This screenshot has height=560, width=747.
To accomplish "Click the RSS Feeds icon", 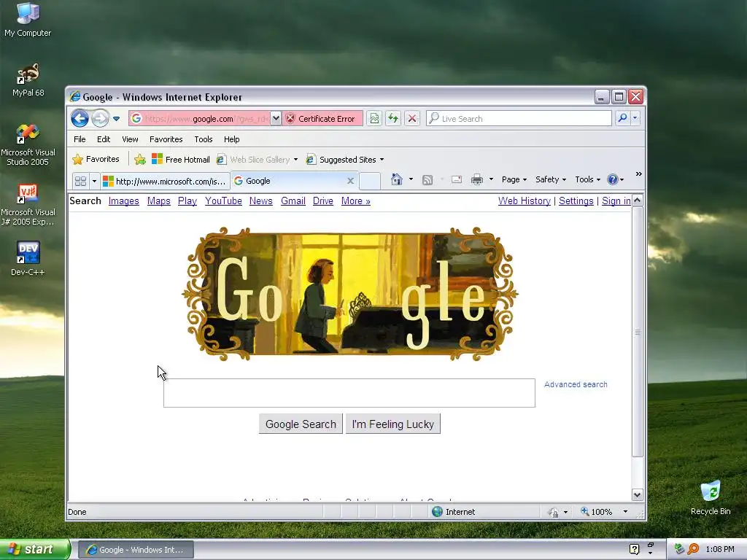I will pos(427,179).
